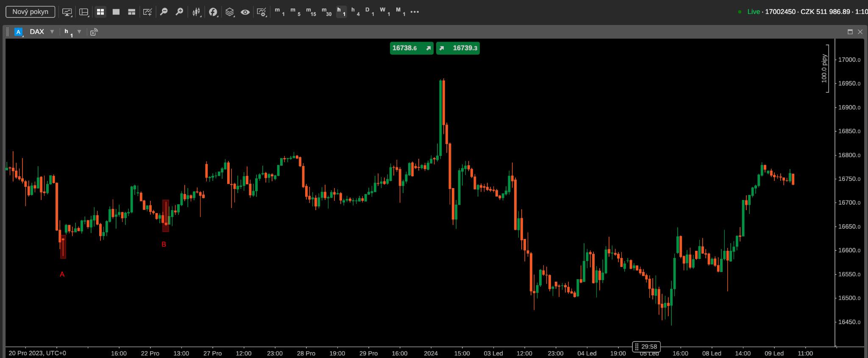Click the 17000.0 price axis label
Viewport: 868px width, 358px height.
pyautogui.click(x=849, y=60)
